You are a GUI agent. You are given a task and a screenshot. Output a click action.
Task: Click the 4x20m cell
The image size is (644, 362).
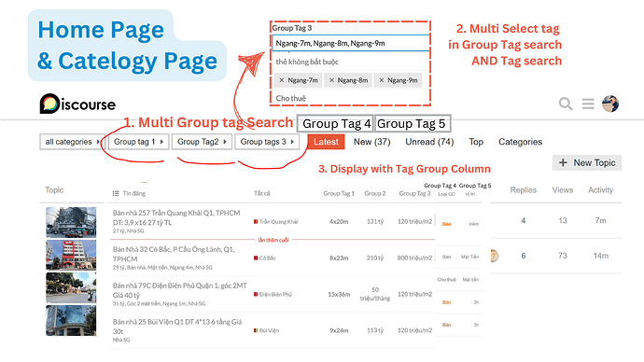click(339, 222)
